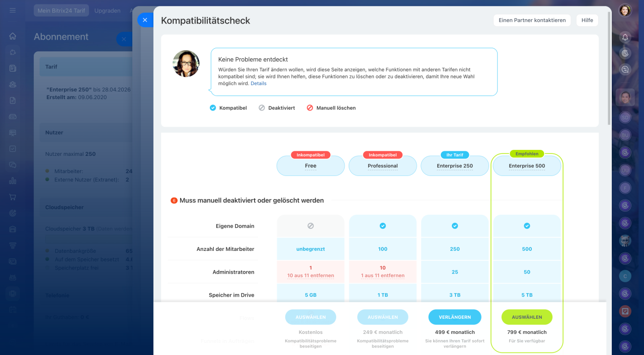Image resolution: width=644 pixels, height=355 pixels.
Task: Switch to the Upgraden tab
Action: [x=107, y=11]
